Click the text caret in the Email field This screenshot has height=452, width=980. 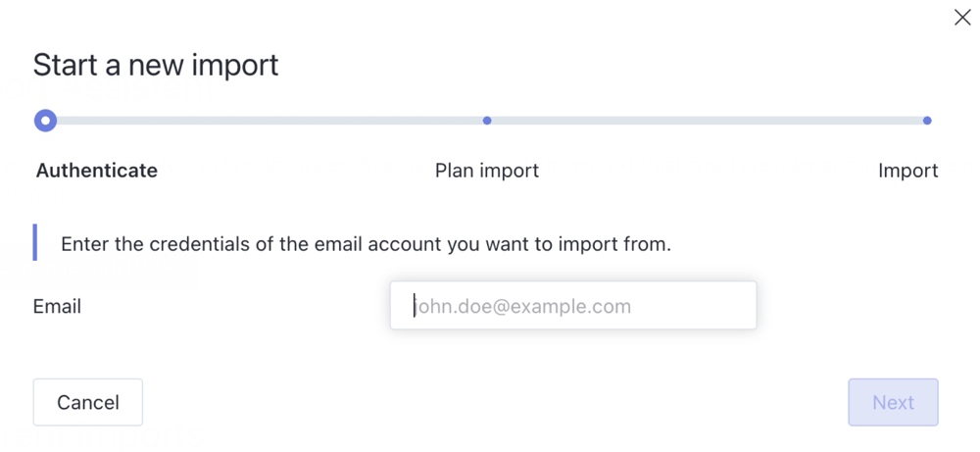(x=415, y=306)
